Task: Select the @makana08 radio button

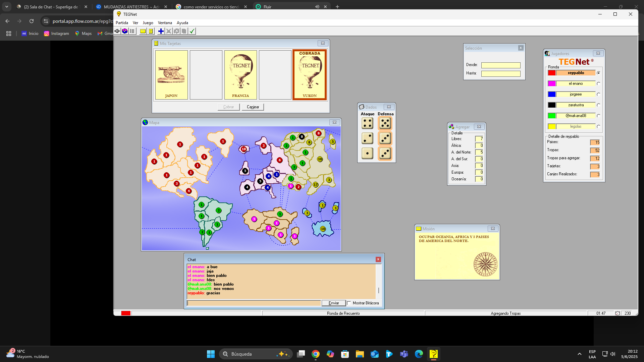Action: (x=598, y=116)
